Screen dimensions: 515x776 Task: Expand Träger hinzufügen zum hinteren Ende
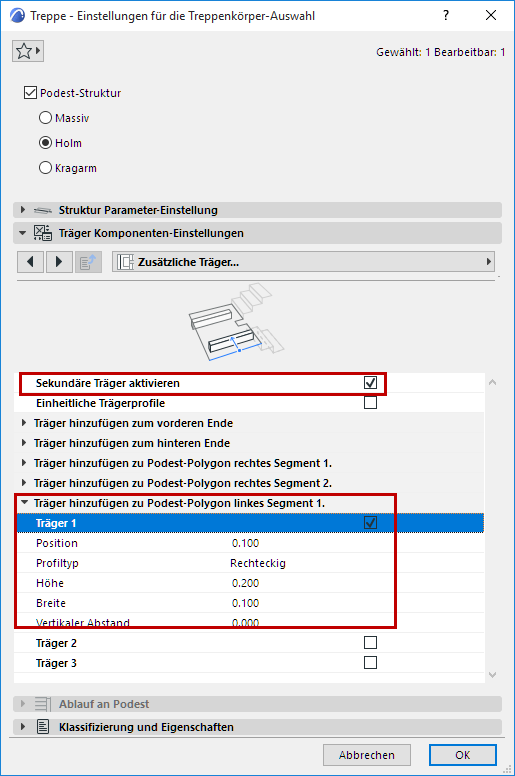pyautogui.click(x=24, y=442)
